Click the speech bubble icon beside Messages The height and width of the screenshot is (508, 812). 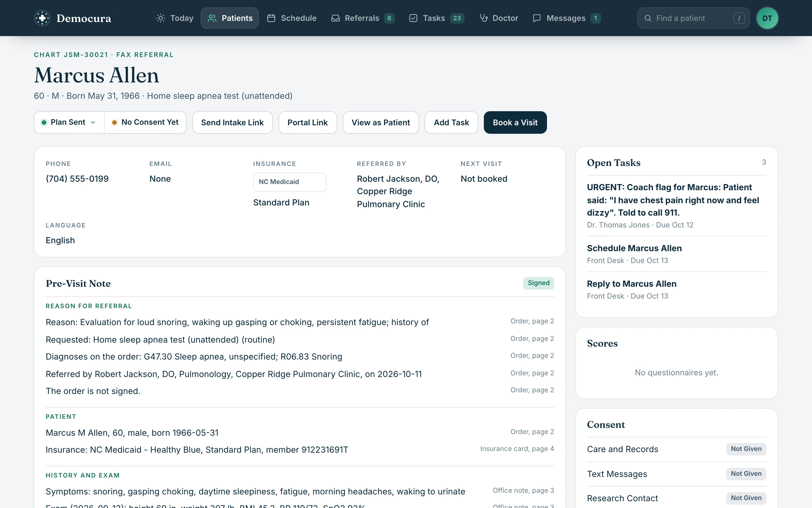[537, 18]
